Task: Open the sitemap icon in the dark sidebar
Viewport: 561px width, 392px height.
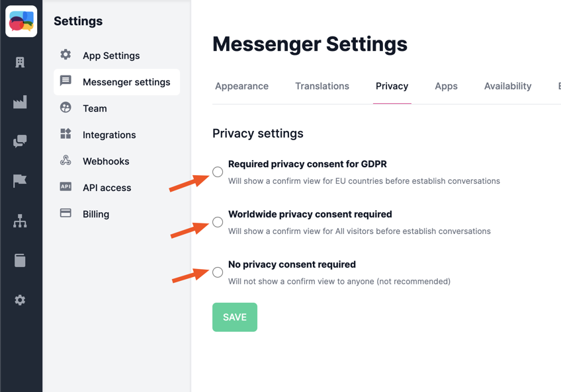Action: click(x=20, y=220)
